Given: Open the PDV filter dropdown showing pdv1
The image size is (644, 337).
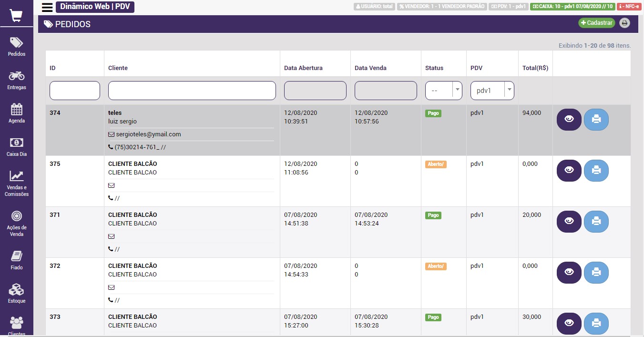Looking at the screenshot, I should click(492, 91).
